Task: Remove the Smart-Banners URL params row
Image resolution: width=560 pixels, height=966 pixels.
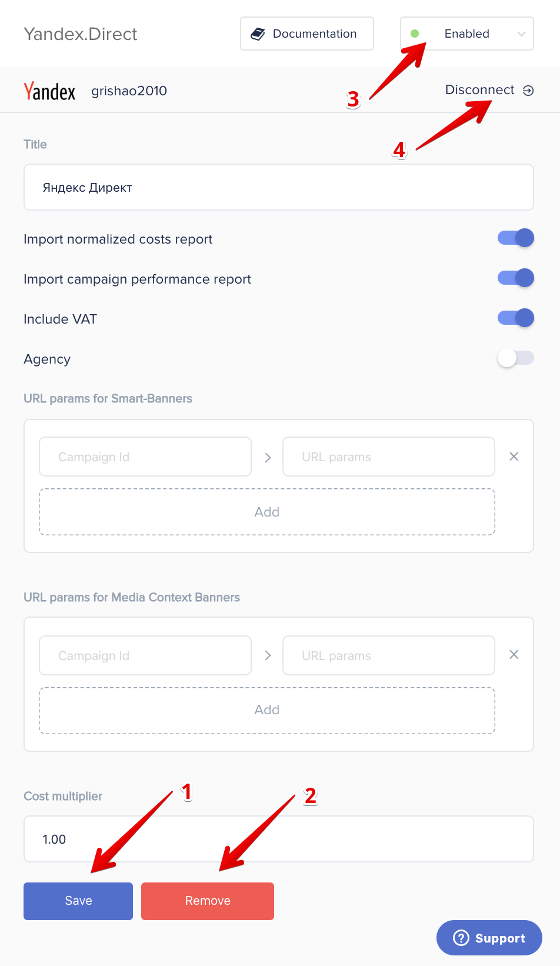Action: 514,457
